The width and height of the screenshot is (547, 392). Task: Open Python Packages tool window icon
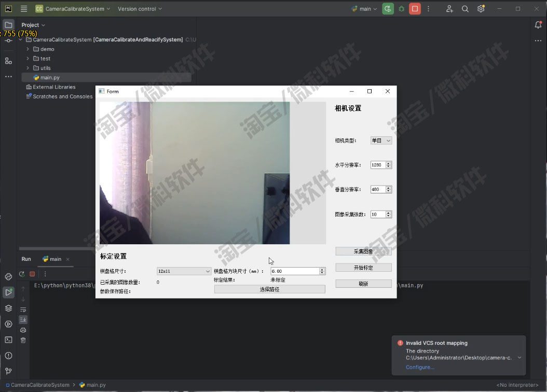8,277
